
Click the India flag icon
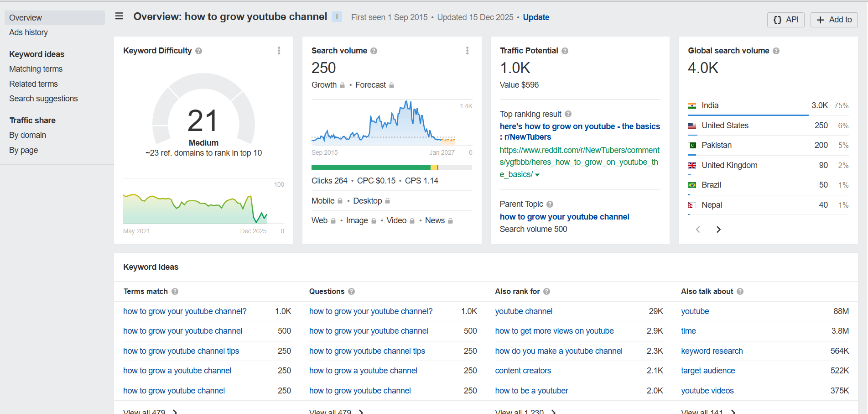[692, 106]
